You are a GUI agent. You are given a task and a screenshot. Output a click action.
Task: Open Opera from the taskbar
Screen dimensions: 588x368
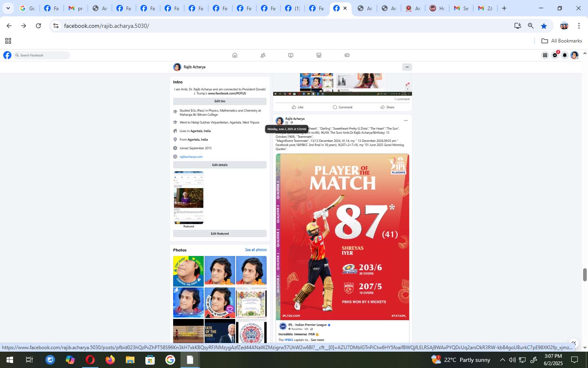coord(90,360)
